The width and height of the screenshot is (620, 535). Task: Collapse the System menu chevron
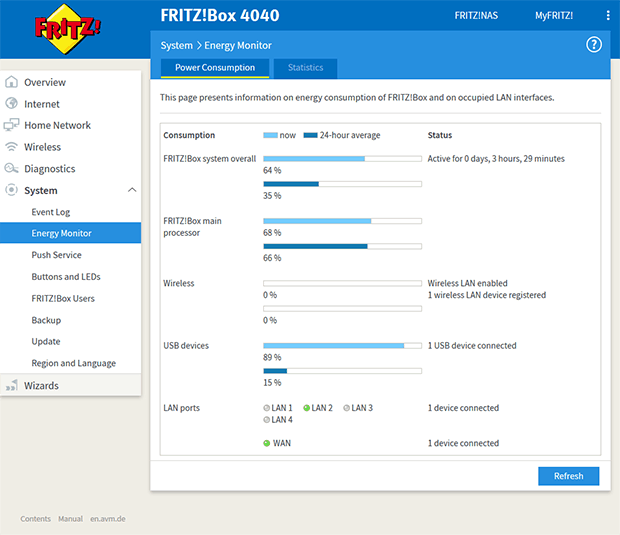(132, 190)
